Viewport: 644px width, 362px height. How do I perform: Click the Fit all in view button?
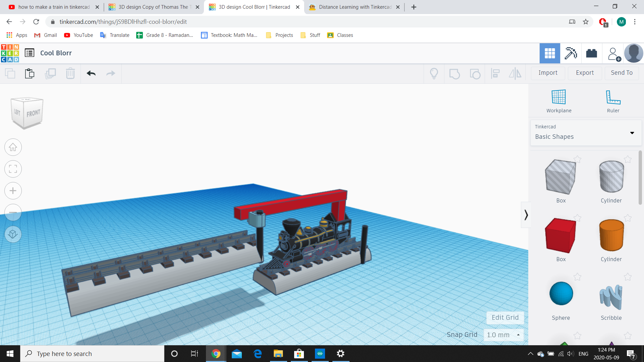(13, 169)
